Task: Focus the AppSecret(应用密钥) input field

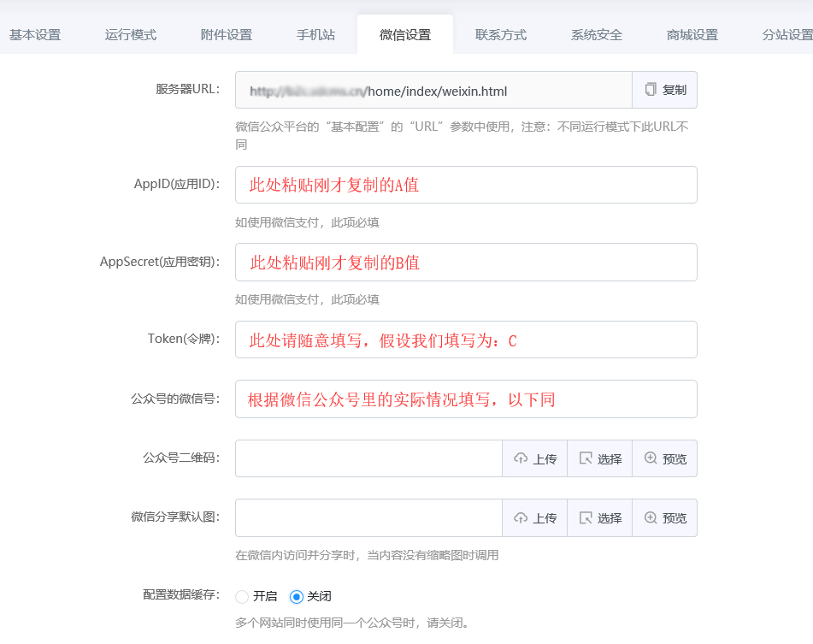Action: pos(466,263)
